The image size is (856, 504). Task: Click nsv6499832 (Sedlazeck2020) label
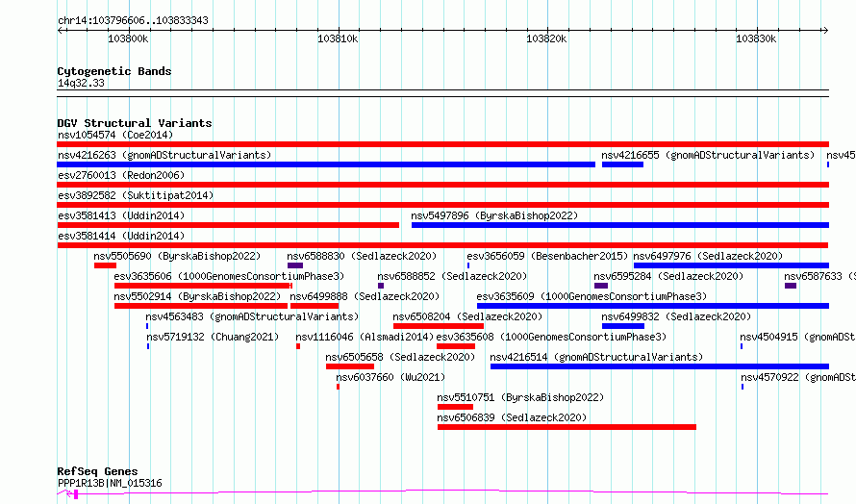coord(676,316)
